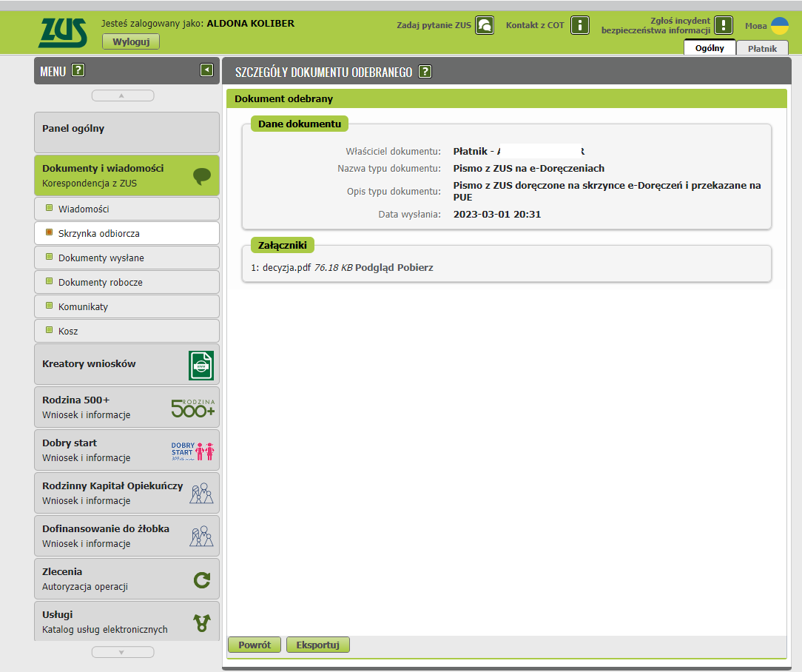Screen dimensions: 802x672
Task: Open help icon beside Szczegóły dokumentu odebranego
Action: click(x=425, y=72)
